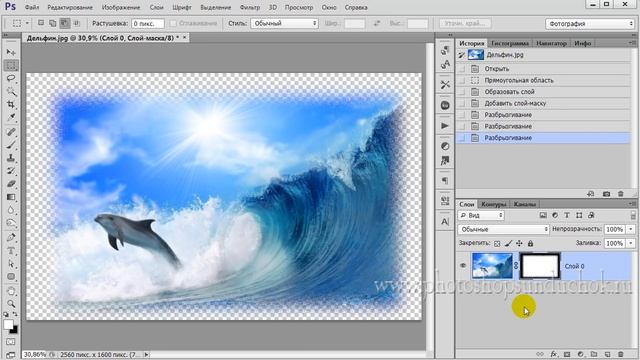
Task: Delete current state trash icon in History
Action: tap(620, 194)
